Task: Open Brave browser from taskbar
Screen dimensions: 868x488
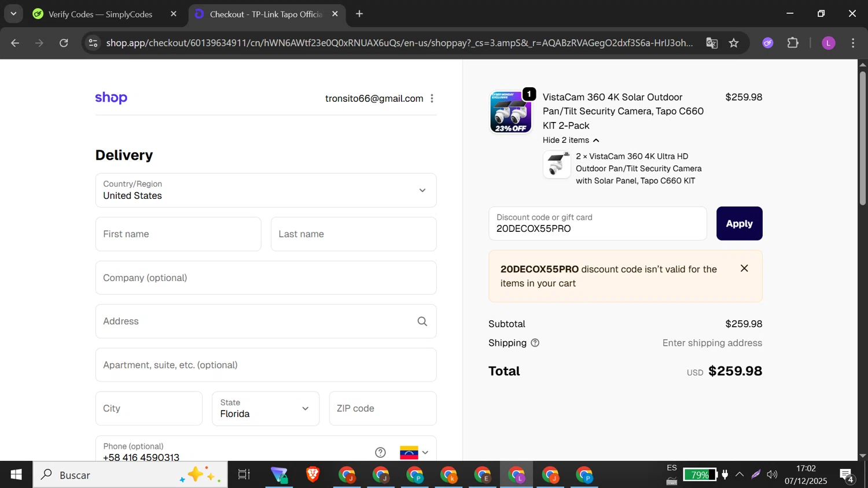Action: (x=313, y=475)
